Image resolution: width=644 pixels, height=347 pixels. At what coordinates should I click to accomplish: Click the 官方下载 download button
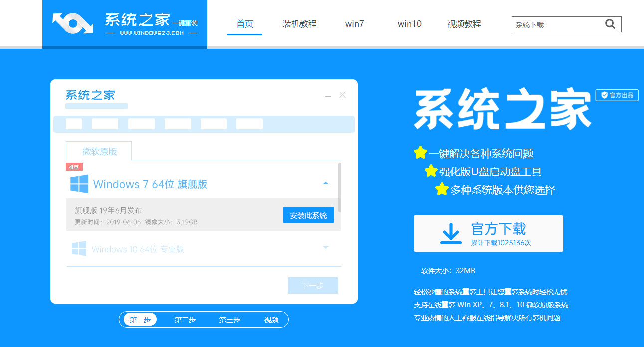pos(488,233)
